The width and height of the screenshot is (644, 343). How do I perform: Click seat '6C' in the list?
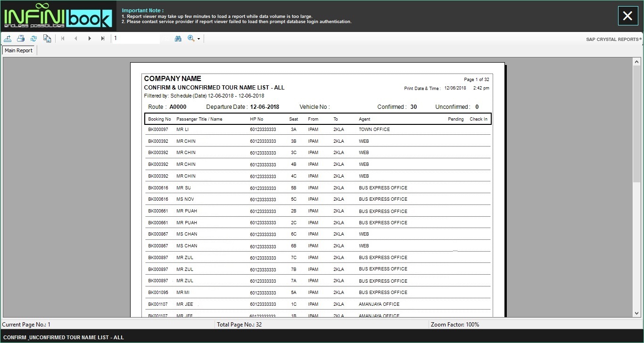294,234
